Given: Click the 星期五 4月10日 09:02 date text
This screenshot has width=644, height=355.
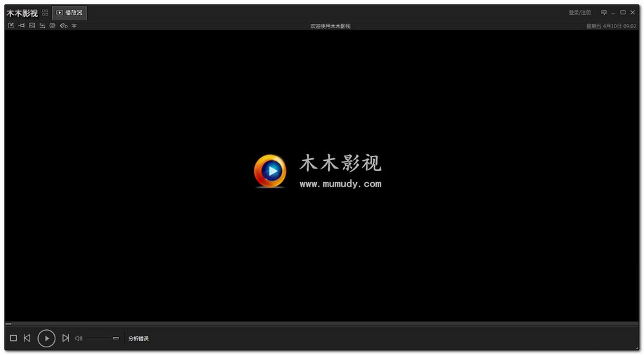Looking at the screenshot, I should click(x=611, y=26).
